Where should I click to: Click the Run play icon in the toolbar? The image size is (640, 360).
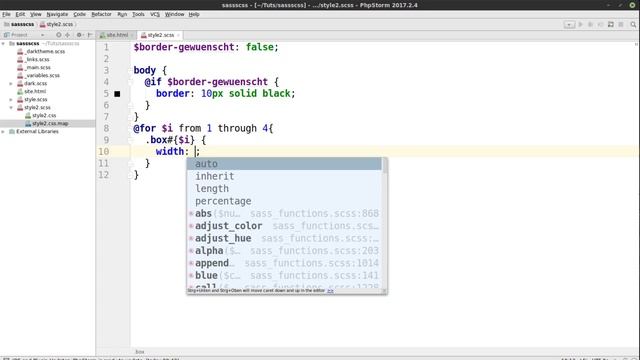[x=580, y=24]
